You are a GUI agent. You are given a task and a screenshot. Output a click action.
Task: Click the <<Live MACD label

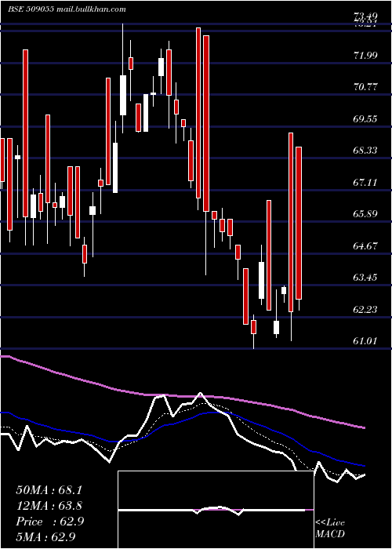[330, 529]
